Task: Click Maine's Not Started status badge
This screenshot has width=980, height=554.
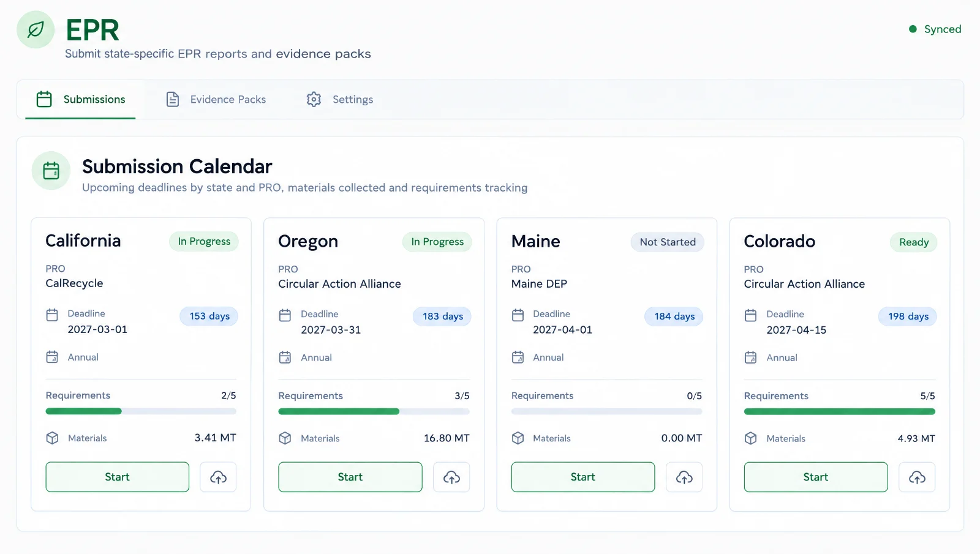Action: point(668,242)
